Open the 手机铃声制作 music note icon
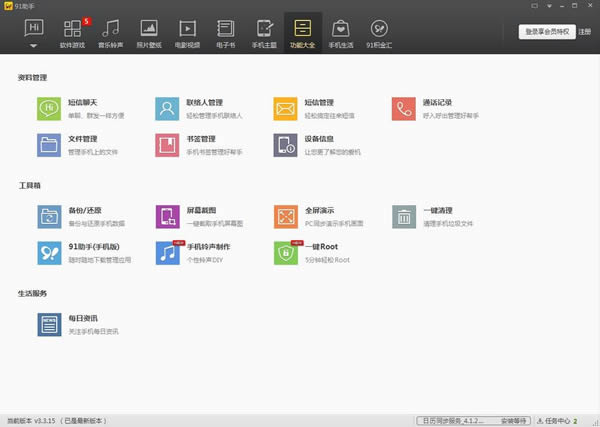 168,253
